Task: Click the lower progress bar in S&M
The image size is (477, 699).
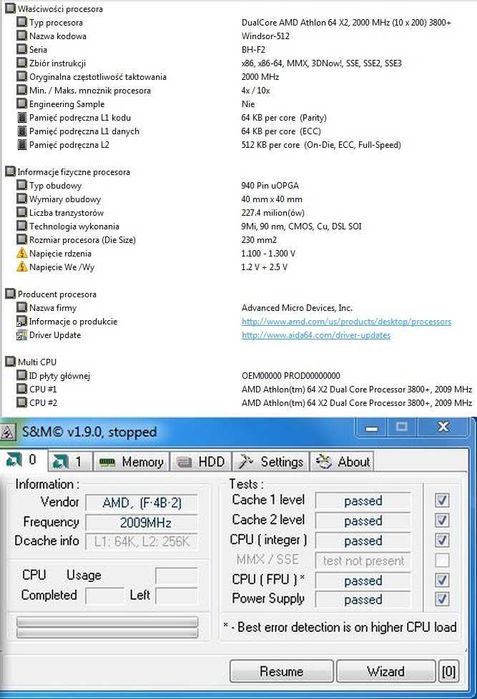Action: (x=107, y=633)
